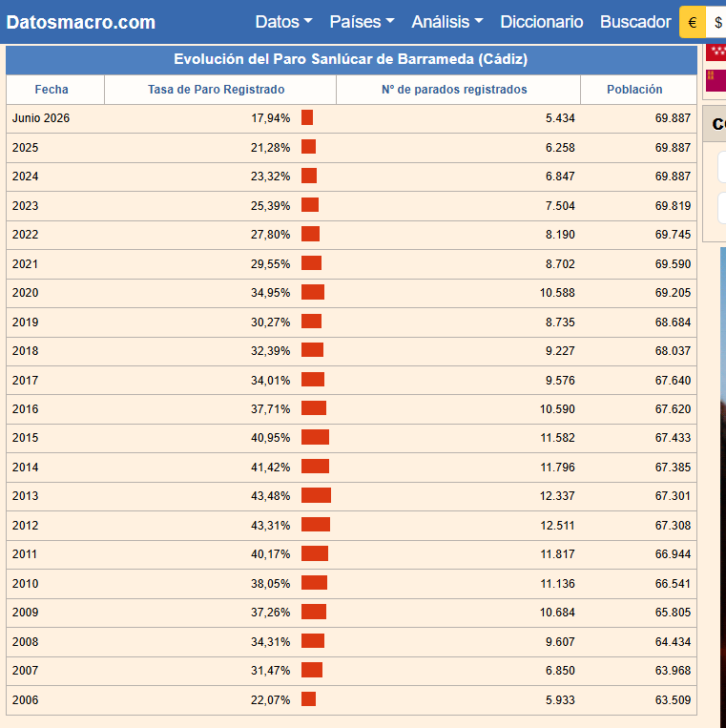The width and height of the screenshot is (726, 728).
Task: Select the 2024 year cell
Action: coord(25,176)
